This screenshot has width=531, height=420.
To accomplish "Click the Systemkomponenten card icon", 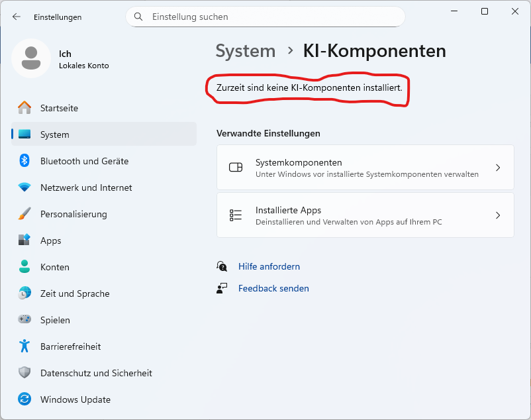I will click(236, 168).
